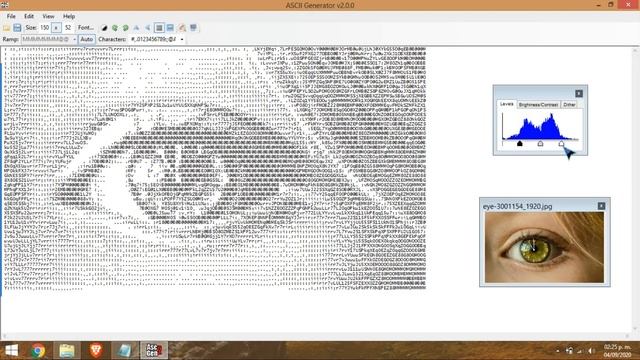Close the Levels adjustment panel
640x360 pixels.
[579, 93]
